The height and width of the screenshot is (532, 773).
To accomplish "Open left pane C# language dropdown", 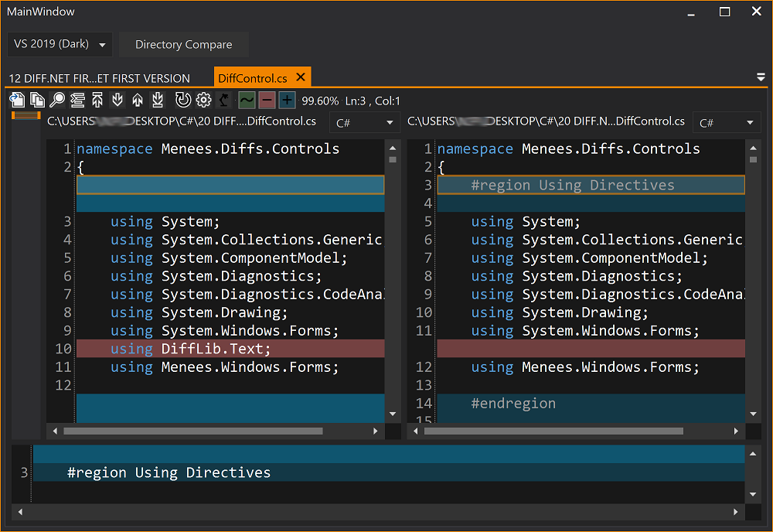I will (x=365, y=123).
